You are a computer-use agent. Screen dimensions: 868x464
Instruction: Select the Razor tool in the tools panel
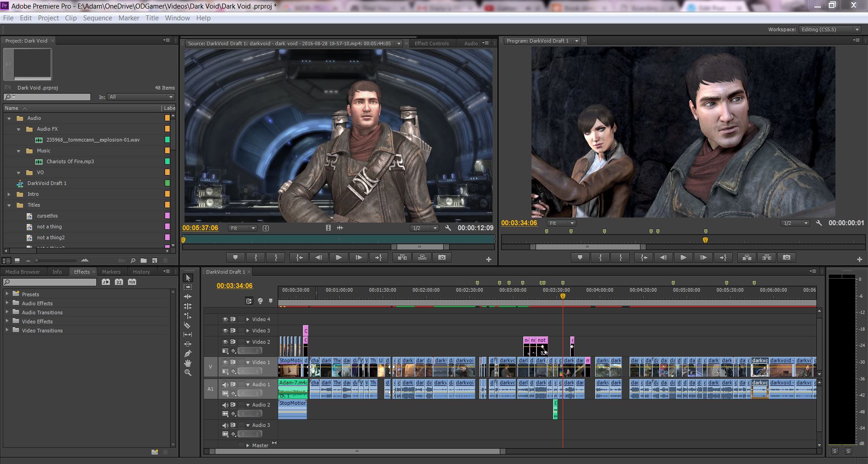(188, 325)
